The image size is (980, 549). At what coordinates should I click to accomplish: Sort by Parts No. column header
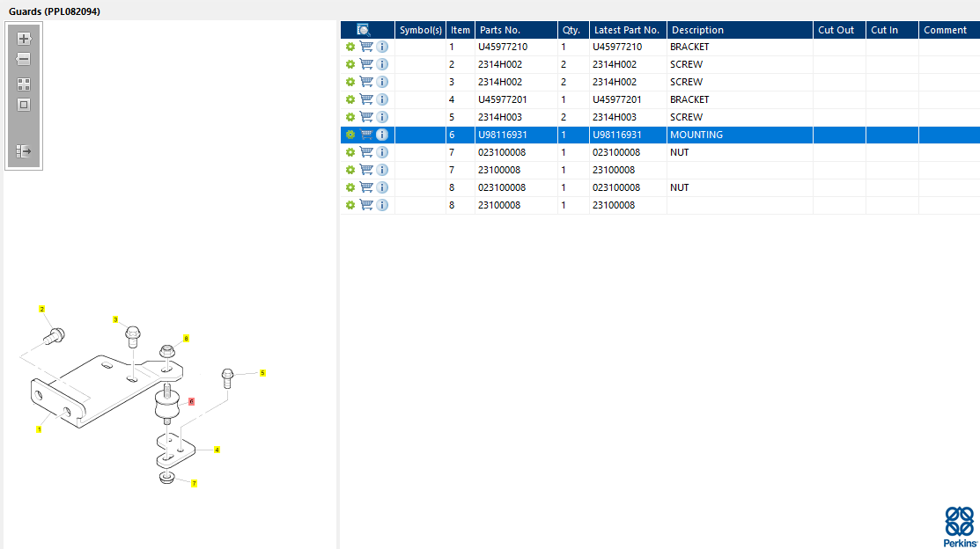[516, 30]
